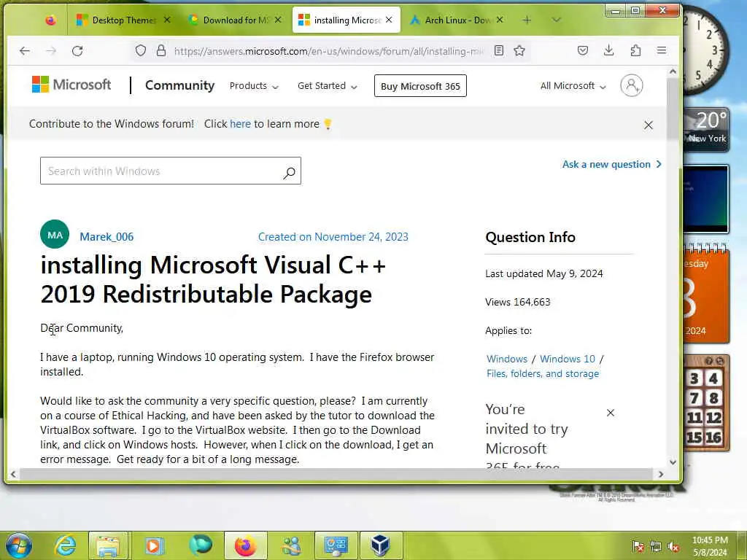Open Files, folders, and storage link
The image size is (747, 560).
pos(543,374)
